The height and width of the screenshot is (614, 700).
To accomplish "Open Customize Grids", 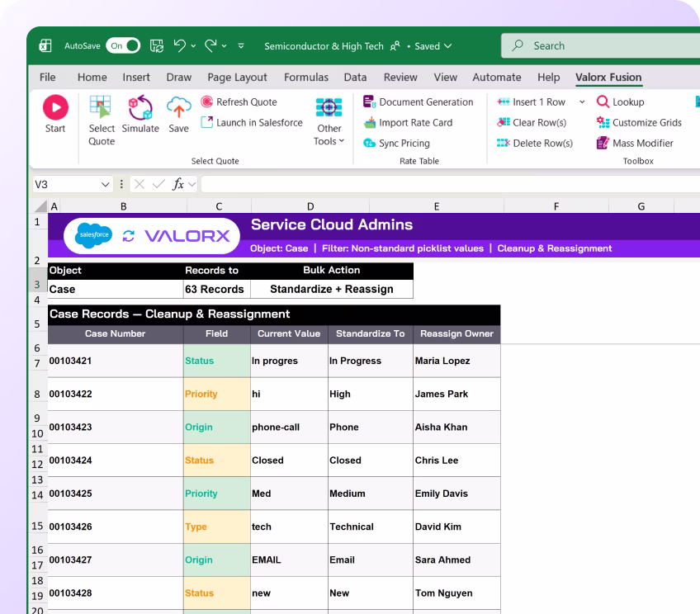I will coord(639,123).
